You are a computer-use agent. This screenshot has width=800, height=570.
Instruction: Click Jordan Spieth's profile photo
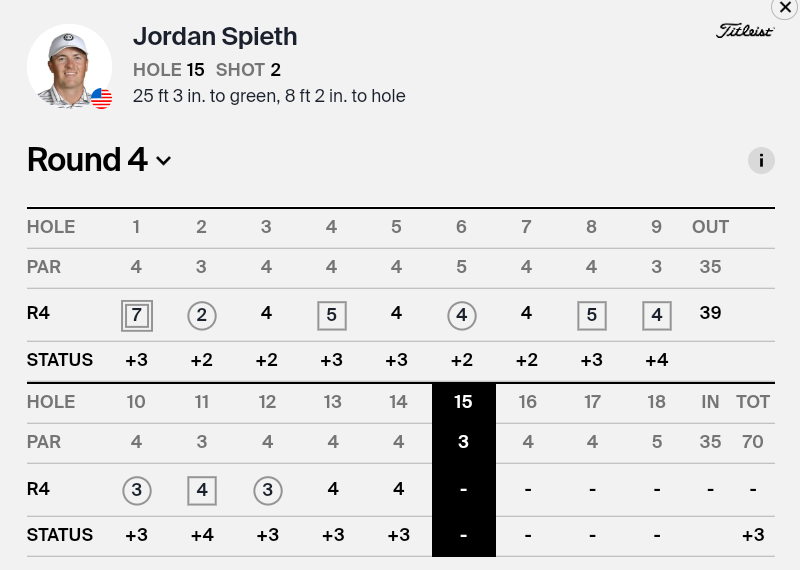[69, 66]
